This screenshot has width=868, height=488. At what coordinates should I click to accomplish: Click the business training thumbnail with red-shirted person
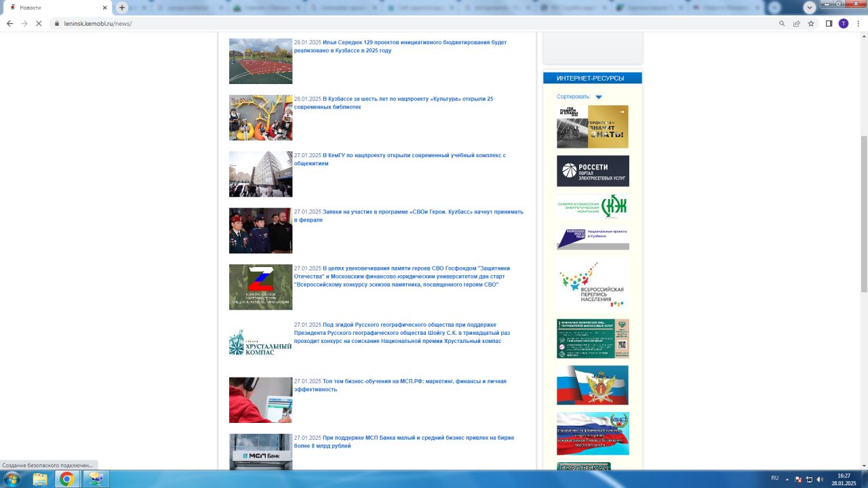260,400
